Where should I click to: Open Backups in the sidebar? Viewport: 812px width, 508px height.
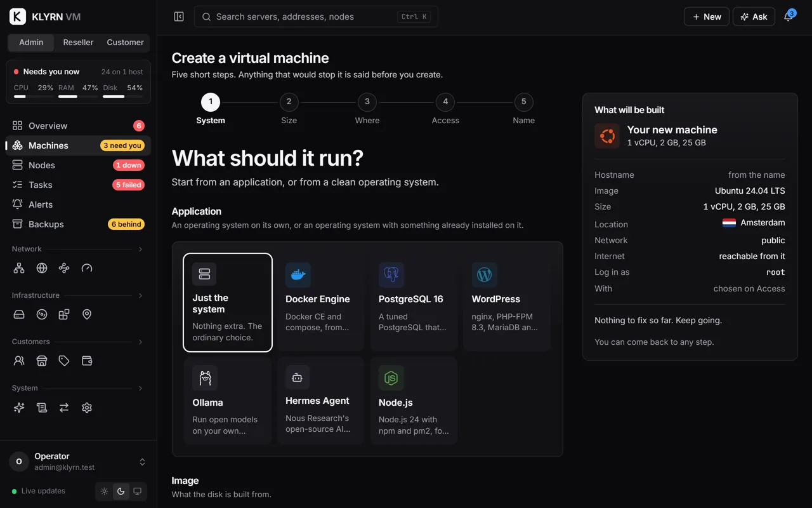click(x=78, y=224)
